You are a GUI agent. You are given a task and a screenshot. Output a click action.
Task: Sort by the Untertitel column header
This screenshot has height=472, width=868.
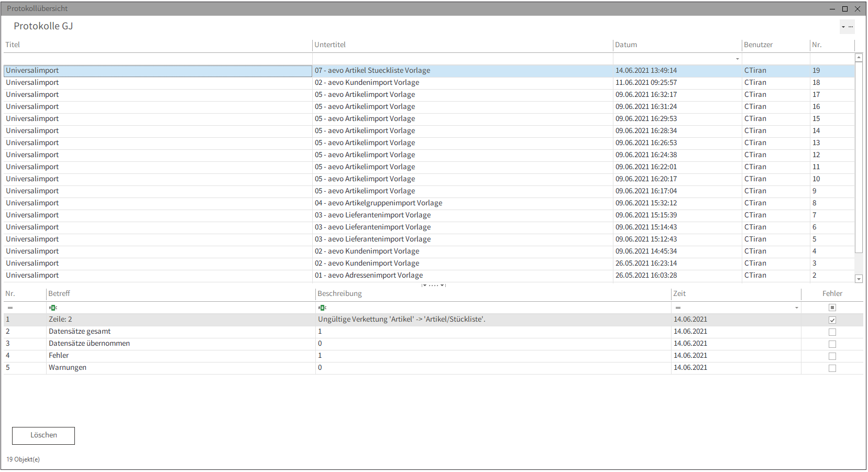tap(463, 45)
